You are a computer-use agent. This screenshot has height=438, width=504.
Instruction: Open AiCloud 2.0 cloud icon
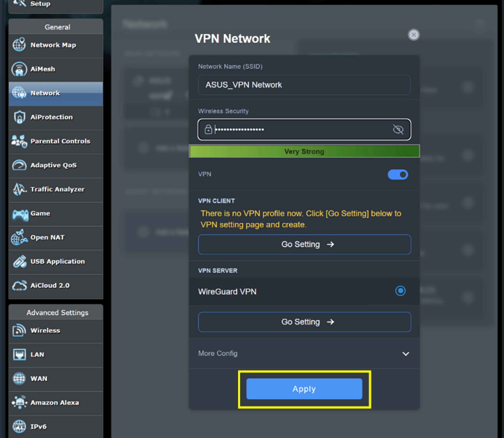pyautogui.click(x=20, y=286)
